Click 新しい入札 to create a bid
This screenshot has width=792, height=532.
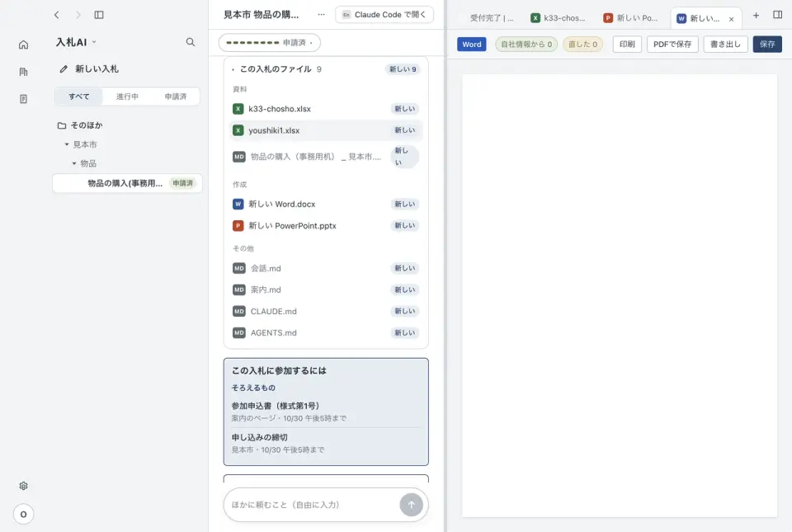coord(97,69)
